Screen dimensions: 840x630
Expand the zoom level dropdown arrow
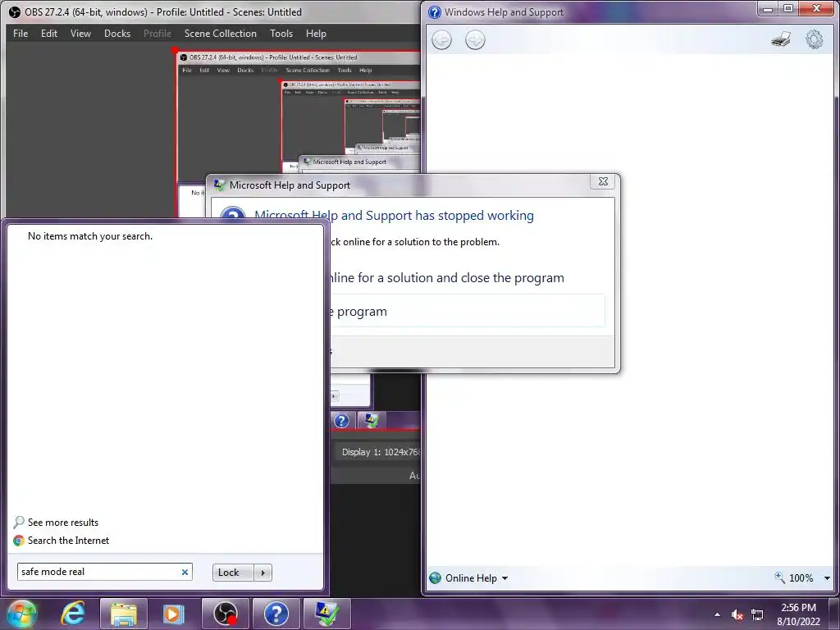(x=827, y=578)
